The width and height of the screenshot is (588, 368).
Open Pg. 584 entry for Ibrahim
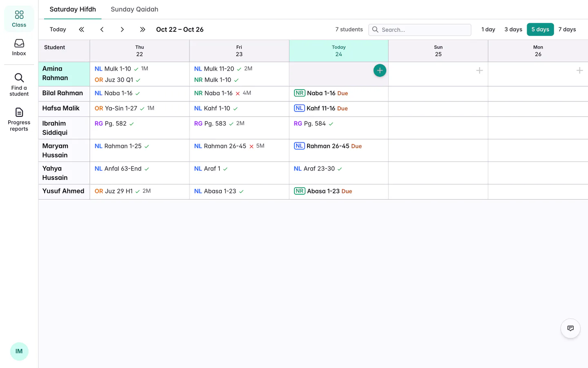(x=314, y=123)
